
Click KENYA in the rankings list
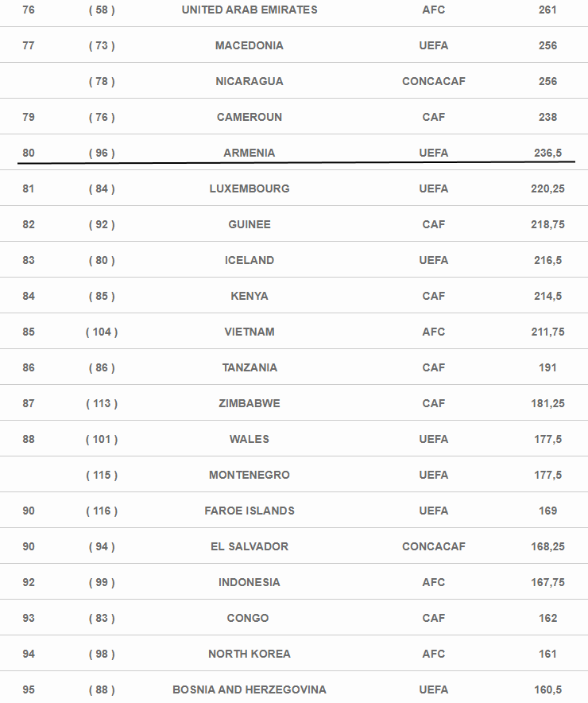pyautogui.click(x=250, y=297)
